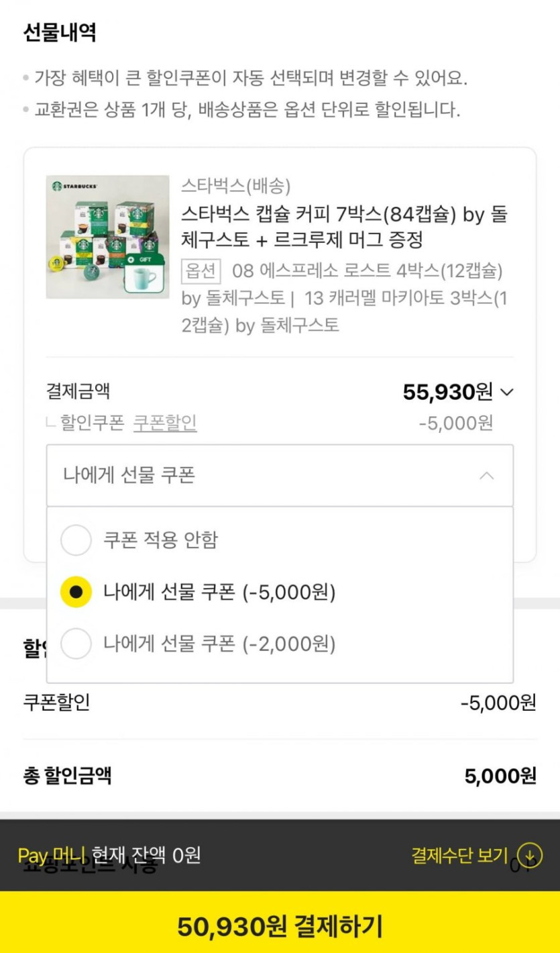Click the circled down-arrow payment icon

(x=530, y=855)
